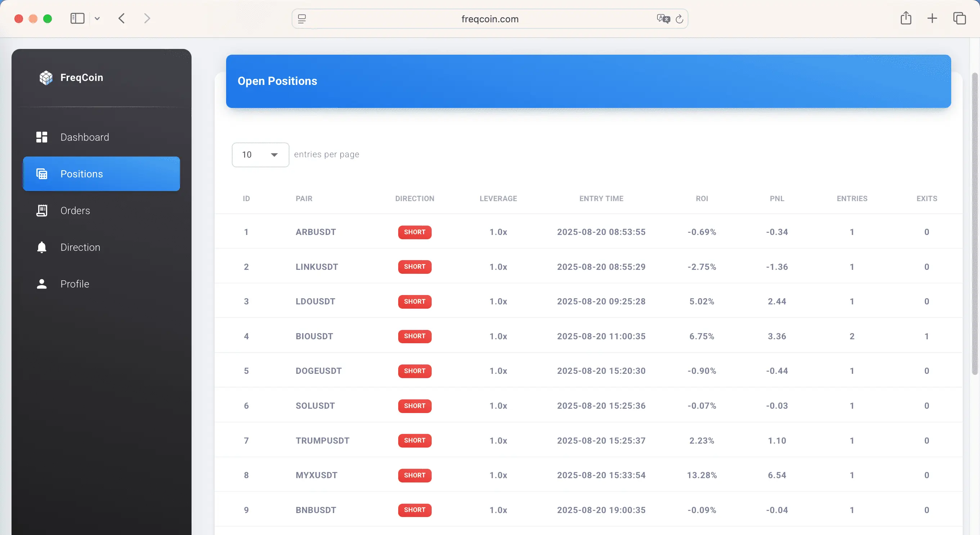The height and width of the screenshot is (535, 980).
Task: Click the Dashboard grid icon in sidebar
Action: click(x=42, y=137)
